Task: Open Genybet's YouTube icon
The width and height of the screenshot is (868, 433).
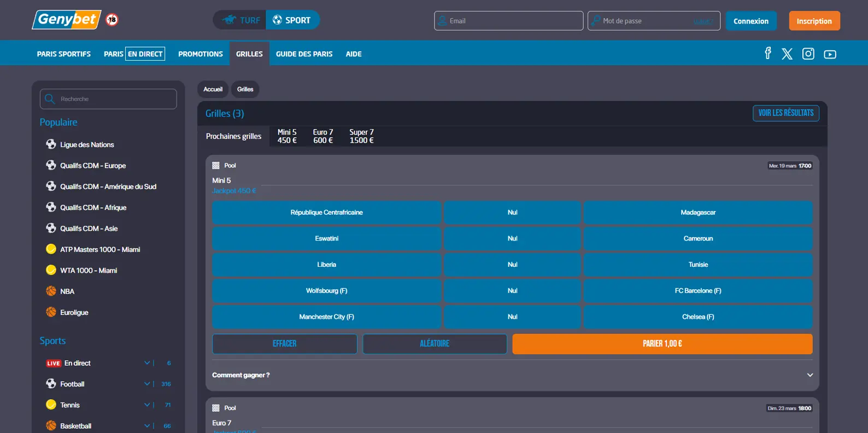Action: click(x=830, y=54)
